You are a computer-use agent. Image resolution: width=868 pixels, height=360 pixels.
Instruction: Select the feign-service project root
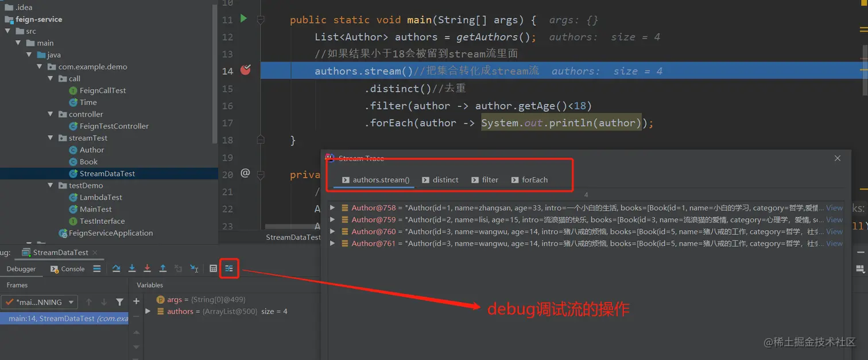[39, 19]
